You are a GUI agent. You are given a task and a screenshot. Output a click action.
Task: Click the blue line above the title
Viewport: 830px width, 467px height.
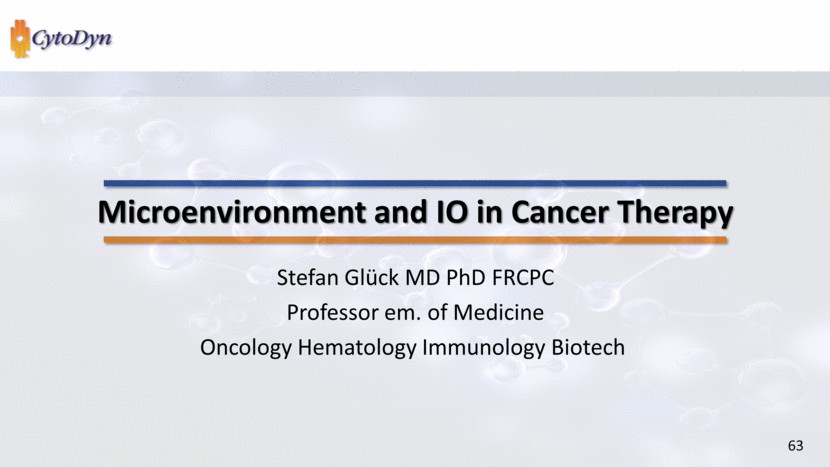[414, 183]
